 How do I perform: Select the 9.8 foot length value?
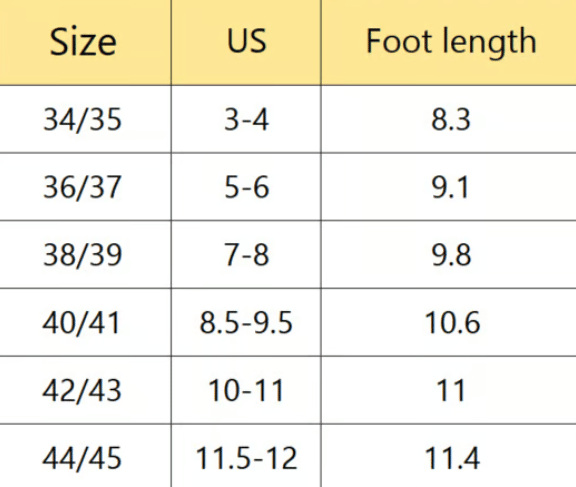point(451,255)
